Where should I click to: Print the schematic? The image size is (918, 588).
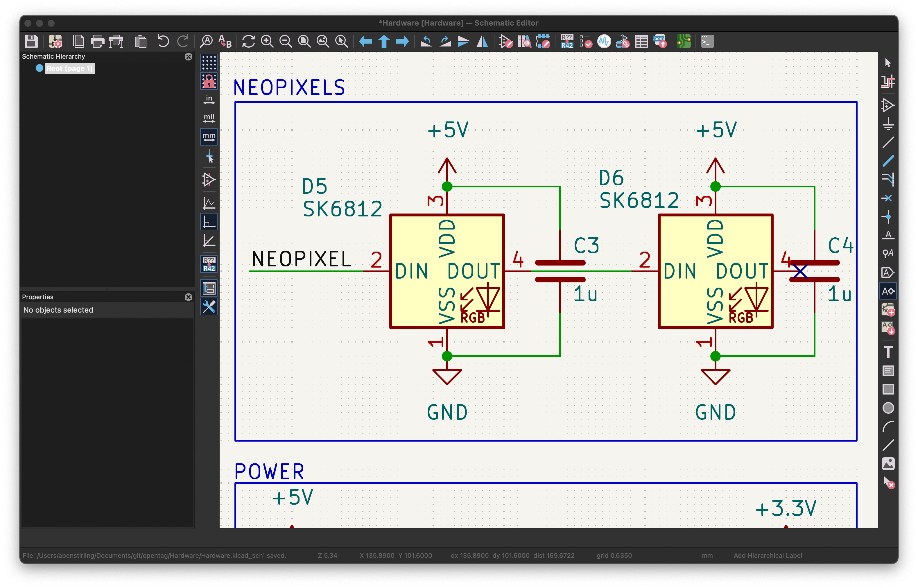pos(97,41)
